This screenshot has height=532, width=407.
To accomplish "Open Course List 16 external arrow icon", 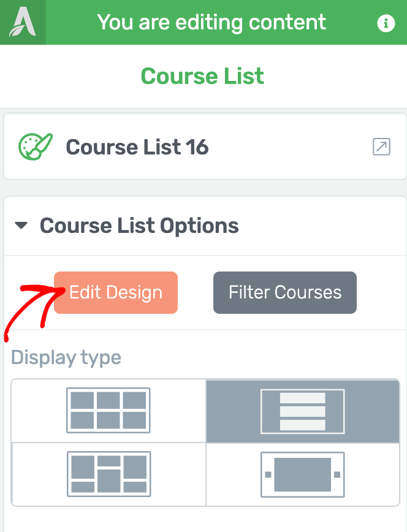I will 381,146.
